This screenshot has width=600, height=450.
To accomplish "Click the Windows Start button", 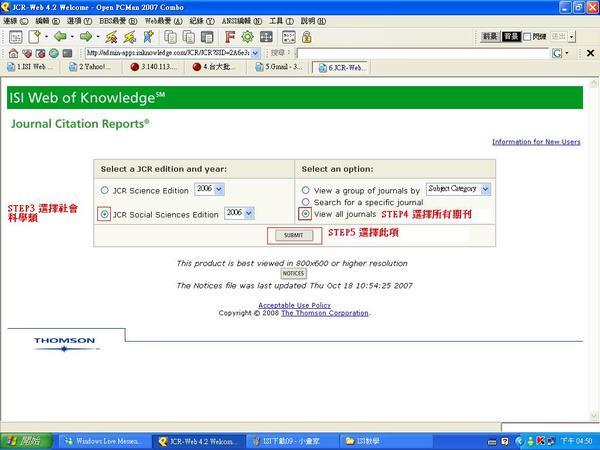I will click(x=26, y=441).
